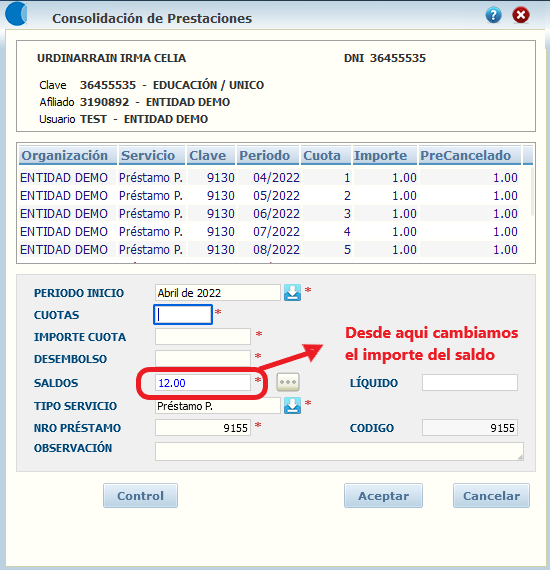Image resolution: width=550 pixels, height=570 pixels.
Task: Click the LÍQUIDO input field
Action: (470, 383)
